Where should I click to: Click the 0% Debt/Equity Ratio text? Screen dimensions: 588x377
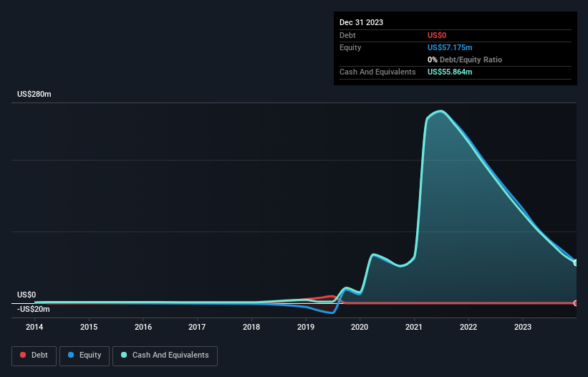pyautogui.click(x=465, y=59)
